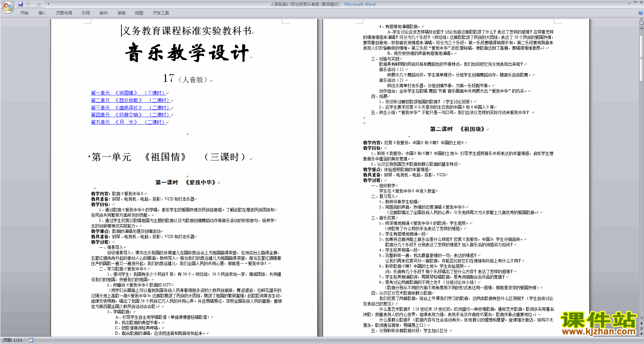The height and width of the screenshot is (344, 644).
Task: Click the vertical scrollbar down arrow
Action: coord(642,318)
